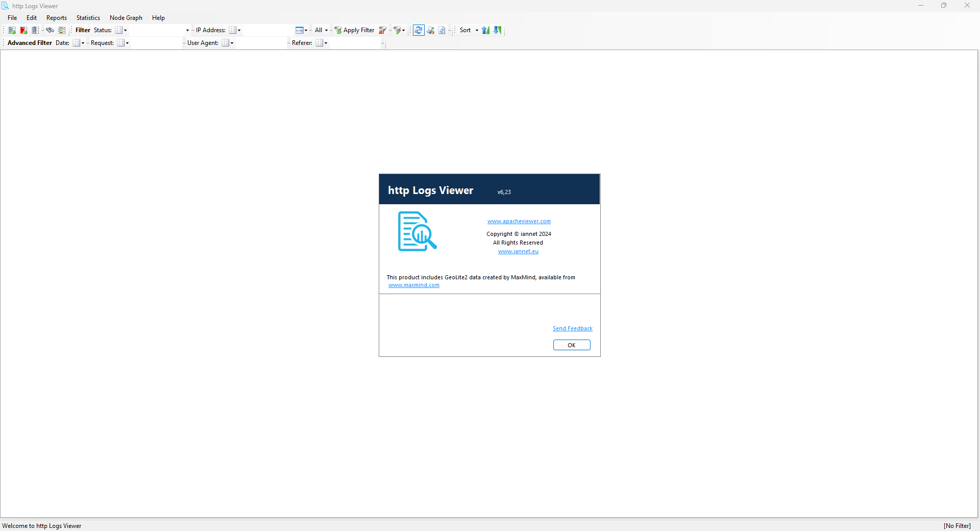Click the IP Address grid picker icon
The image size is (980, 531).
[232, 30]
